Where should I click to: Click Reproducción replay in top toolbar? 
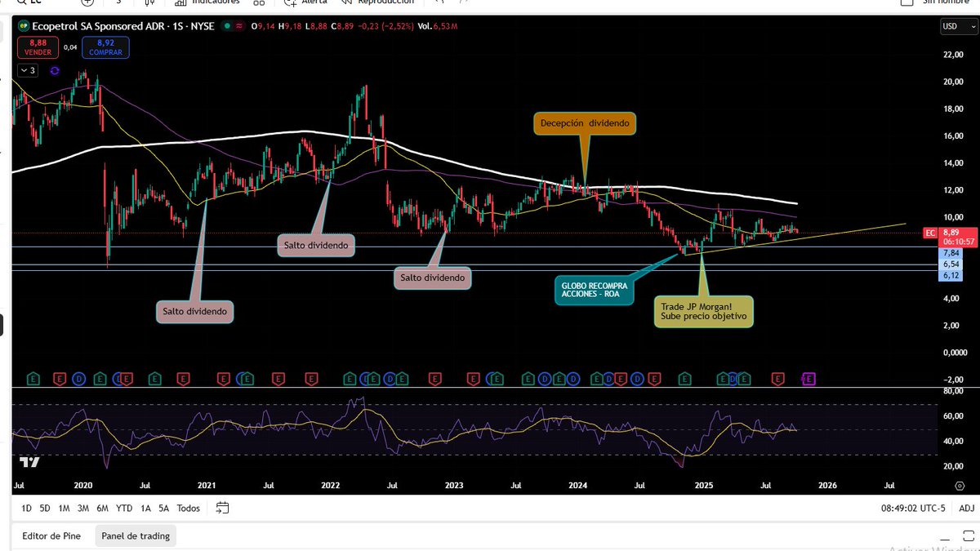(x=378, y=2)
